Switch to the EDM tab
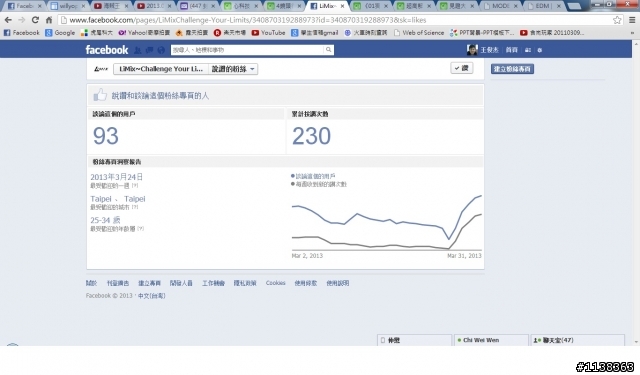Screen dimensions: 640x375 point(543,6)
